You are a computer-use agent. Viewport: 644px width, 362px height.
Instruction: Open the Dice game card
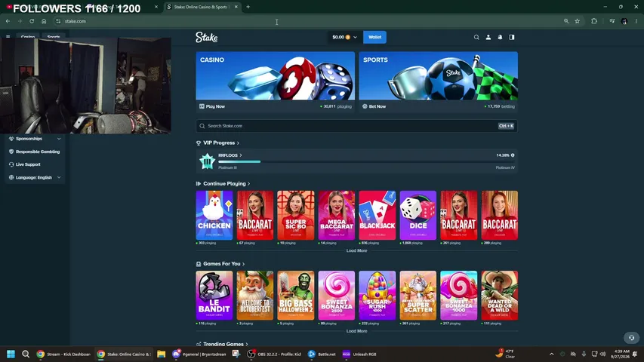pyautogui.click(x=418, y=216)
